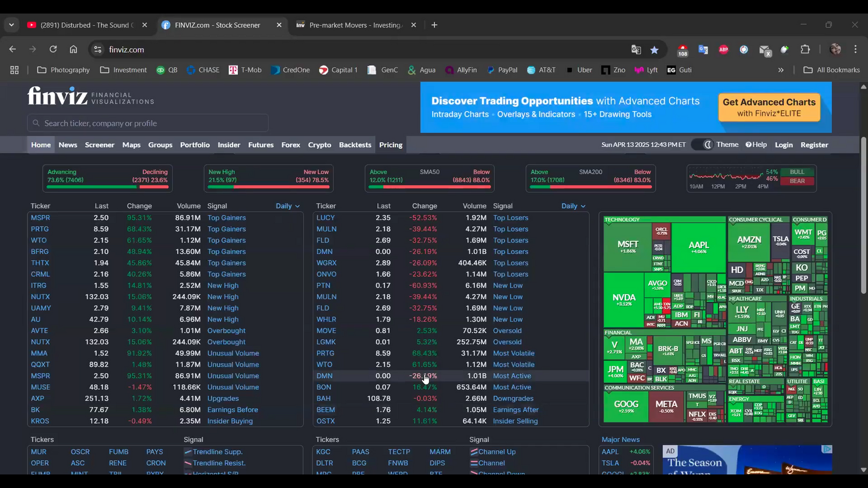Toggle the bookmark star in the address bar

[x=654, y=49]
